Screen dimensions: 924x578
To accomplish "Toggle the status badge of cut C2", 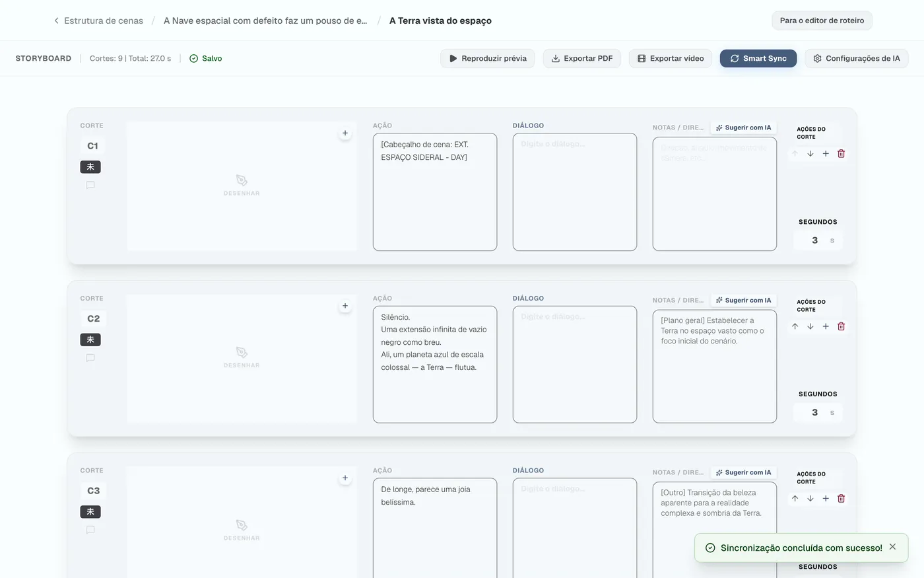I will (90, 340).
